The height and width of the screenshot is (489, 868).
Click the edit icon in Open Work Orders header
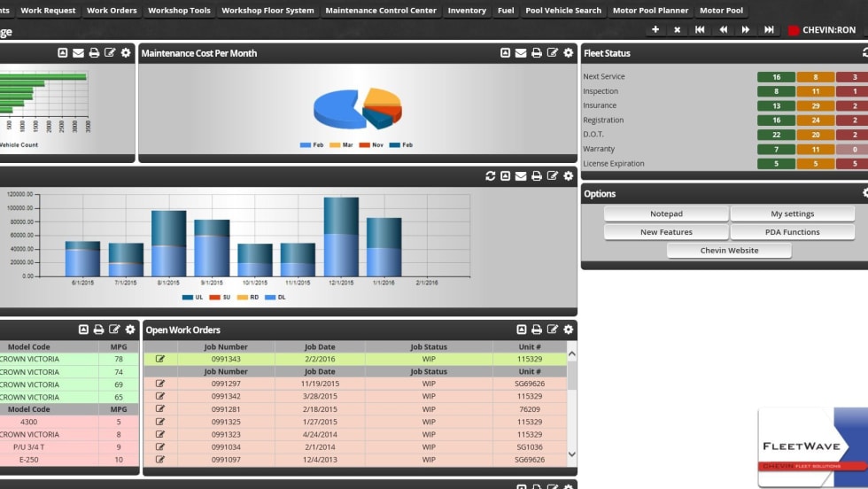(553, 330)
